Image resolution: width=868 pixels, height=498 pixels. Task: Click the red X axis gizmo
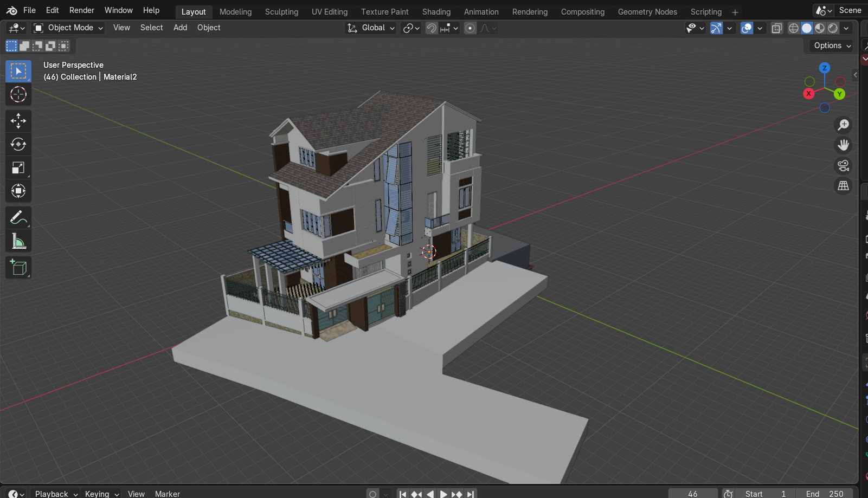[808, 93]
